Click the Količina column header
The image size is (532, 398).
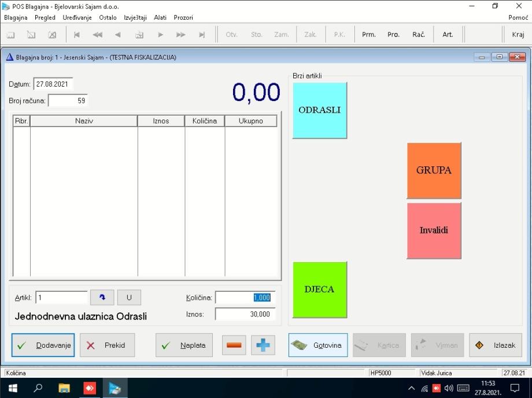[x=205, y=121]
